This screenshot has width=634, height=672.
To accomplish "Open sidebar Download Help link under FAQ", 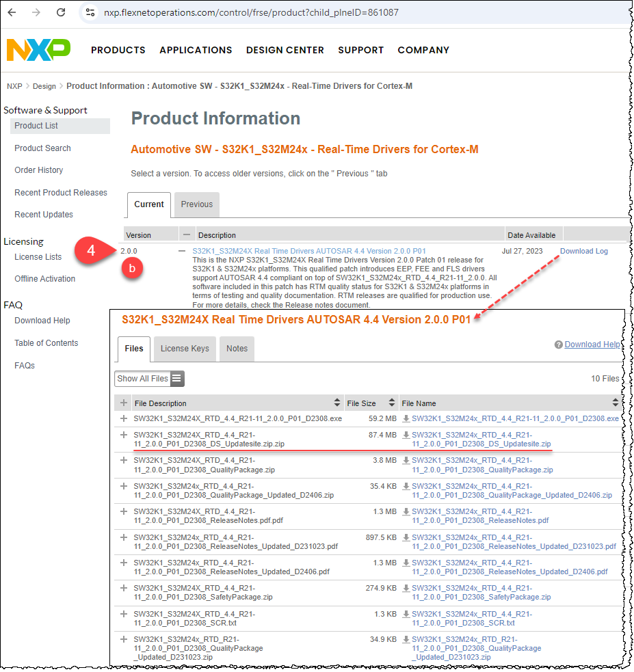I will click(42, 321).
